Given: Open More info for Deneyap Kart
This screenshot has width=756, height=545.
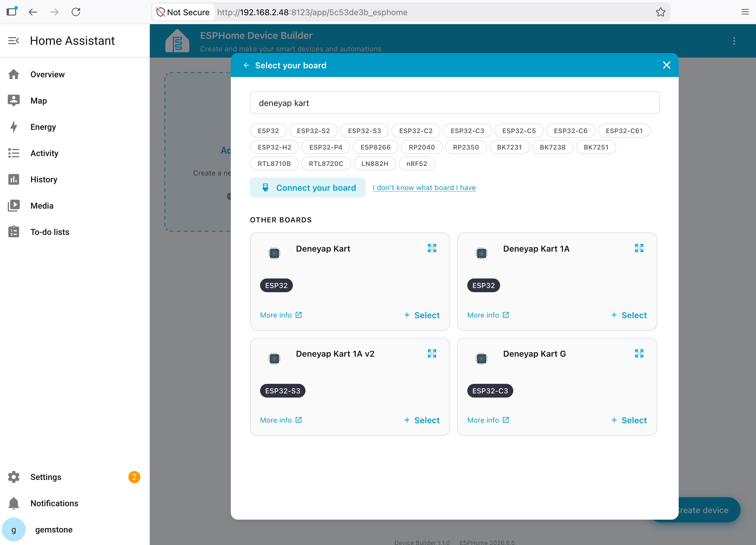Looking at the screenshot, I should tap(281, 315).
